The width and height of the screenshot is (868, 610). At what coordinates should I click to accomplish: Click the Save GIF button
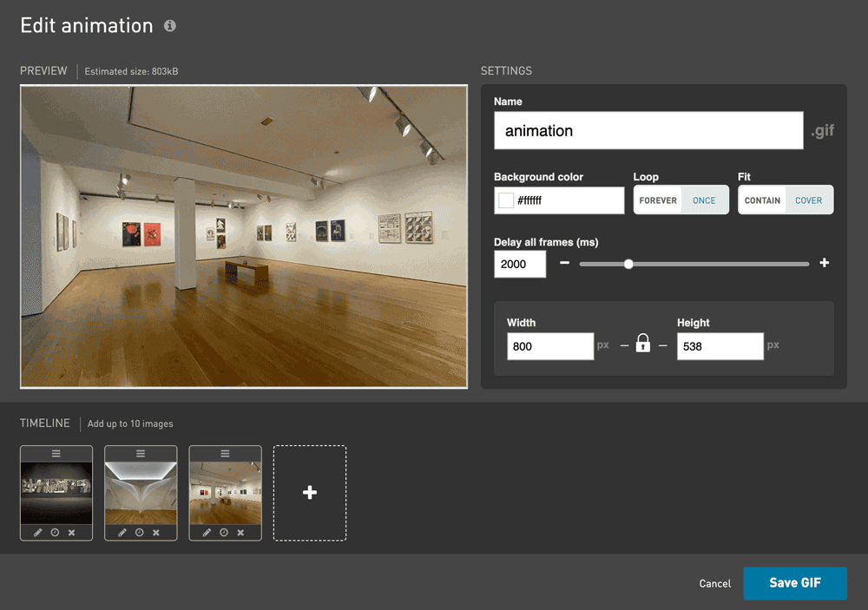click(x=795, y=583)
